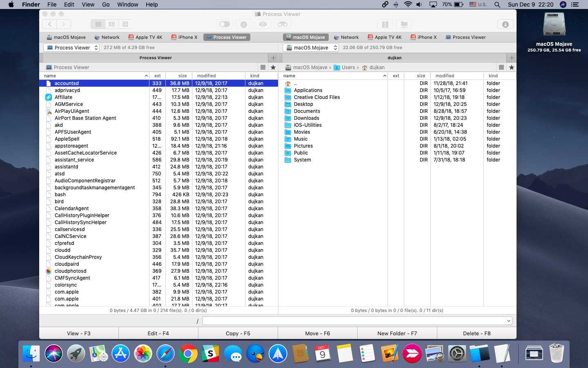Click the Quick Look eye icon

pyautogui.click(x=263, y=24)
